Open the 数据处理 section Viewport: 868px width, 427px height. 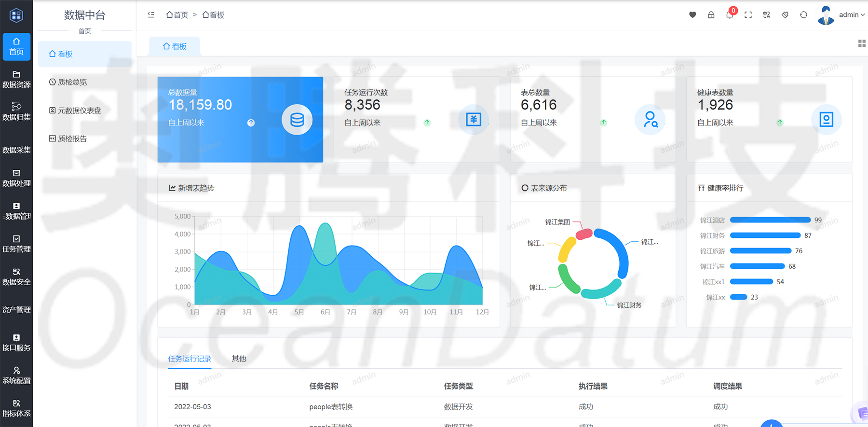coord(16,178)
